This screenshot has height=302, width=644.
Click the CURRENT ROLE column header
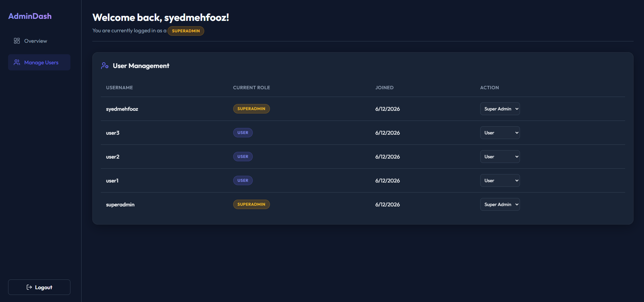(x=251, y=88)
